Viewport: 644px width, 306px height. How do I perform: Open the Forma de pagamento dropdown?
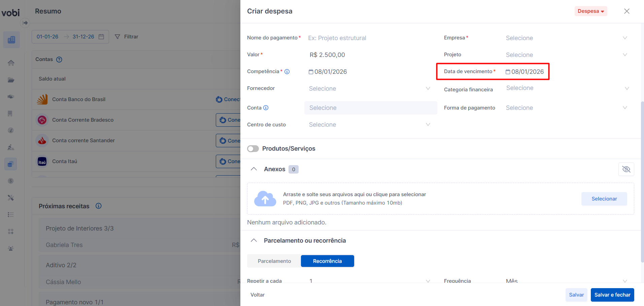(566, 108)
